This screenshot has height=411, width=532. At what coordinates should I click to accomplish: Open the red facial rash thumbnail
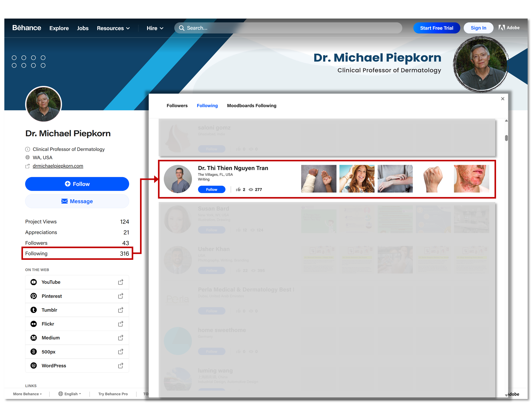(x=471, y=179)
